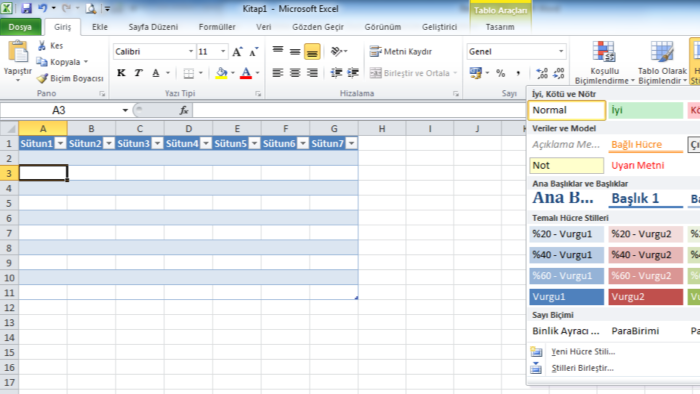Click Metni Kaydır wrap text button

click(401, 52)
